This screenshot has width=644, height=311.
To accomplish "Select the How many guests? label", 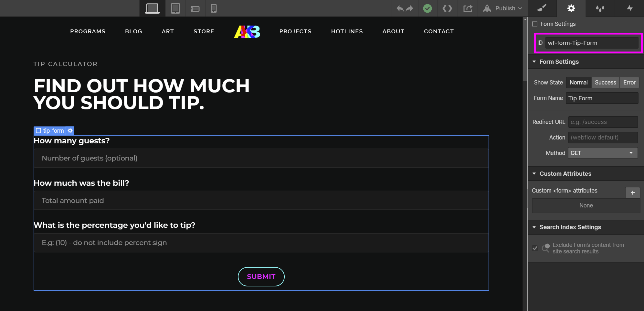I will [x=72, y=141].
